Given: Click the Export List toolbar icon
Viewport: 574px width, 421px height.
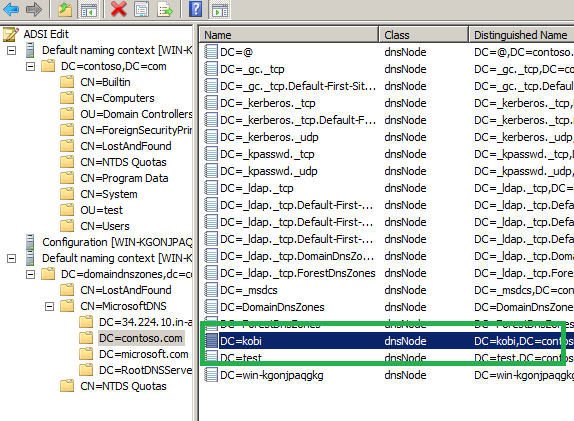Looking at the screenshot, I should pyautogui.click(x=165, y=9).
